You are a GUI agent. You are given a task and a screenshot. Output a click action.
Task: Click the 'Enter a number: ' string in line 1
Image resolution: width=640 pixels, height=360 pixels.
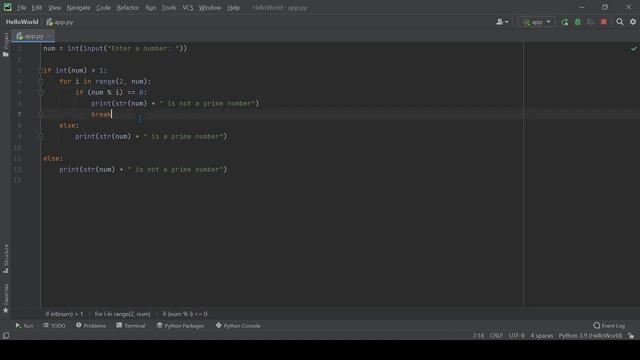[143, 49]
